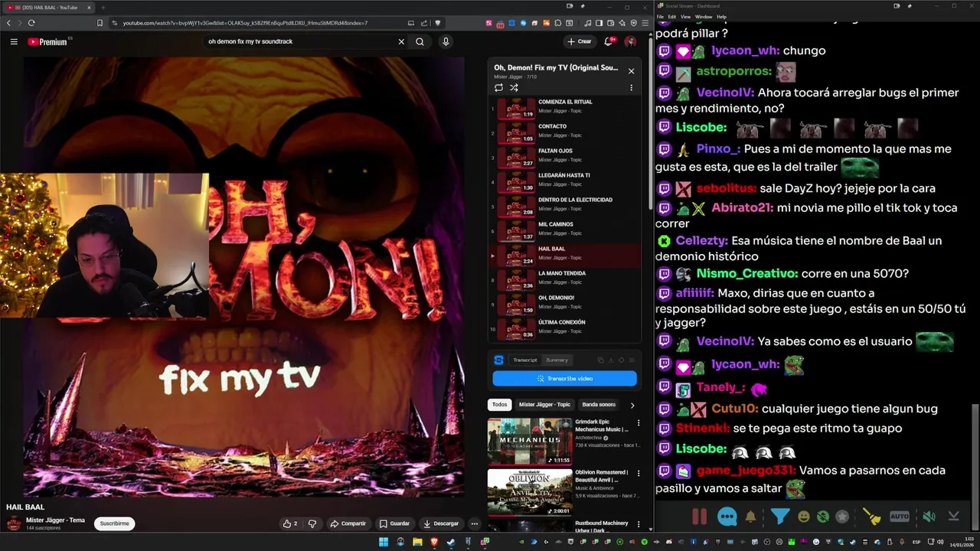Select the Mister Jägger - Topic chip
This screenshot has height=551, width=980.
coord(544,405)
